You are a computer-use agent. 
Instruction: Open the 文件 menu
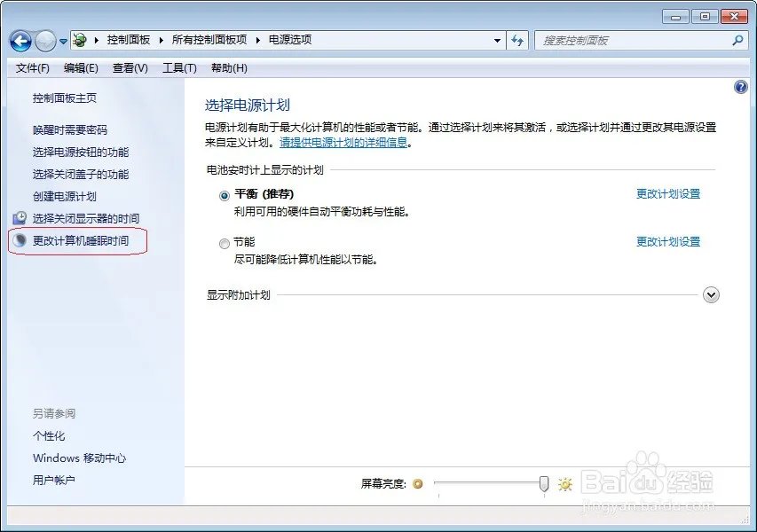(x=32, y=68)
